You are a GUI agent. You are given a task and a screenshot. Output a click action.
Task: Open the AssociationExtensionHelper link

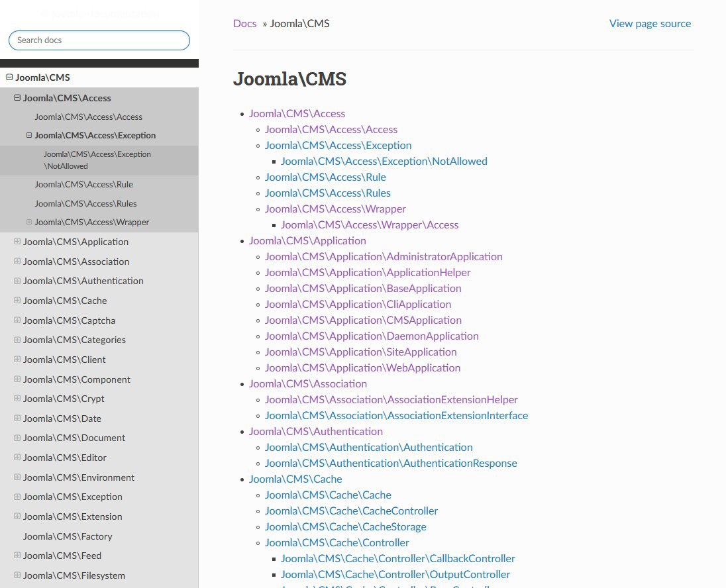tap(391, 399)
